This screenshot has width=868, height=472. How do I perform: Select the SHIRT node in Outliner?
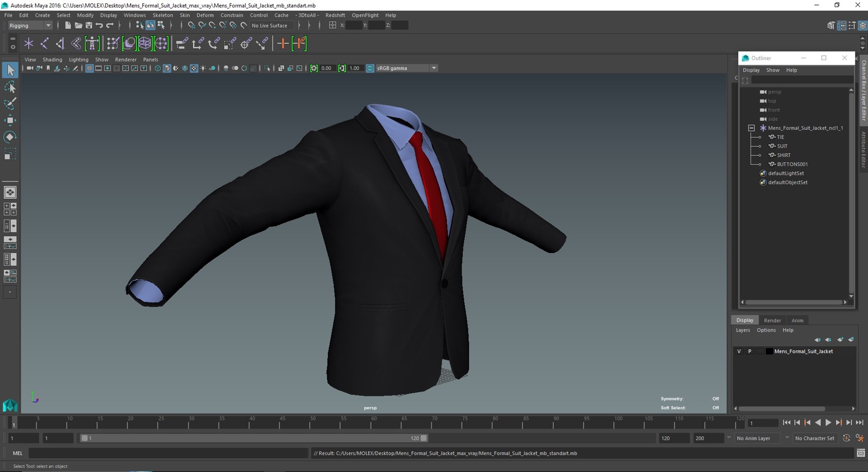pyautogui.click(x=783, y=155)
